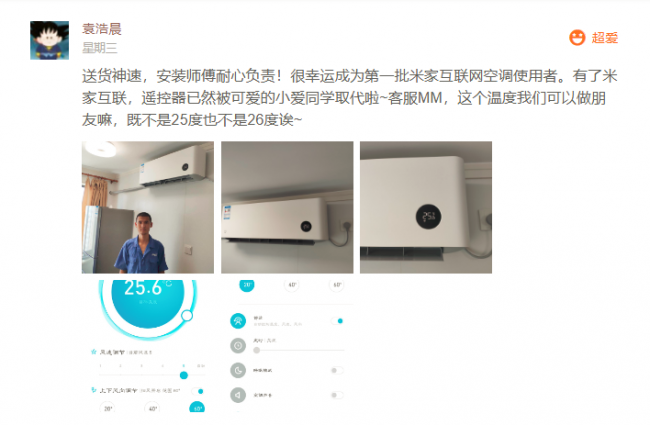Click the gray speaker sound icon
This screenshot has height=425, width=650.
tap(238, 395)
